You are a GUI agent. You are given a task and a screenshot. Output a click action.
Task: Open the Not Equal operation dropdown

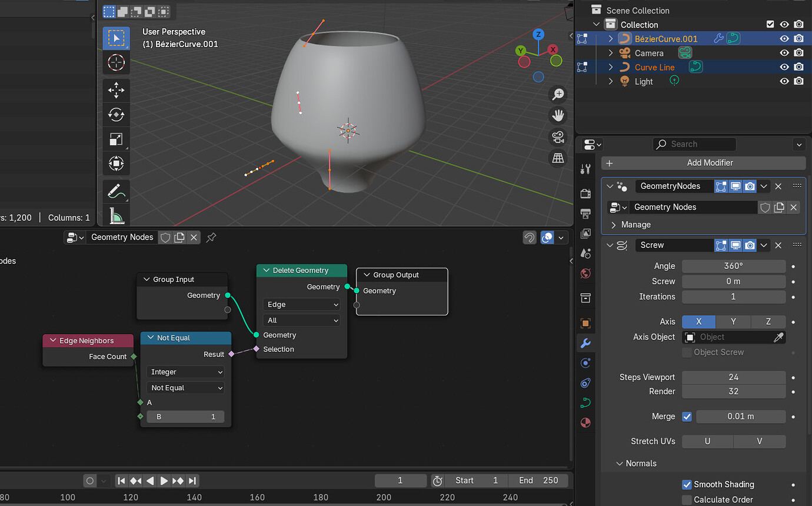[185, 388]
